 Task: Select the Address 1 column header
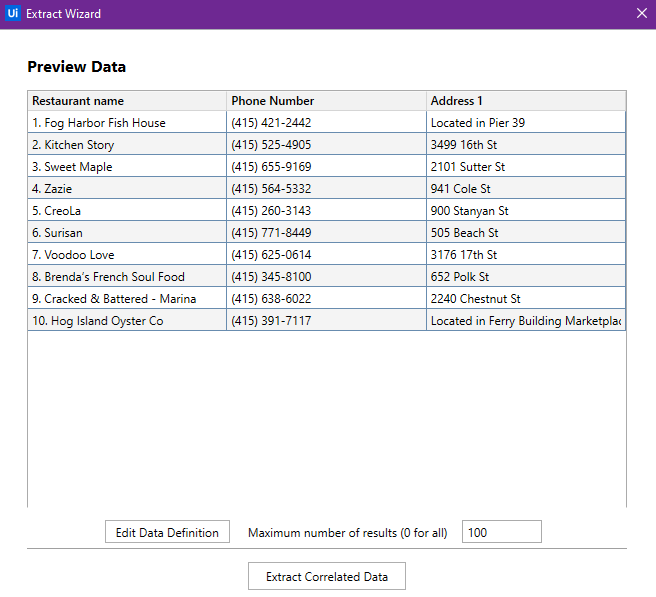tap(526, 101)
